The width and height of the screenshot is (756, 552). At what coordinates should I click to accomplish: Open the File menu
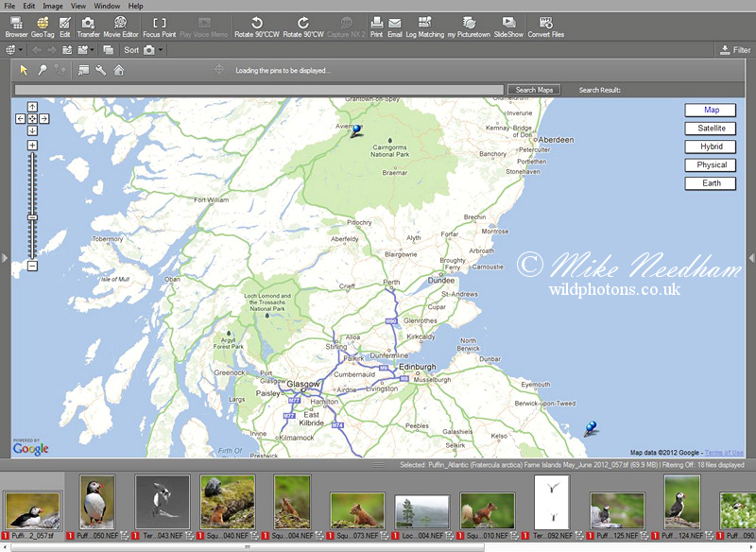(9, 6)
